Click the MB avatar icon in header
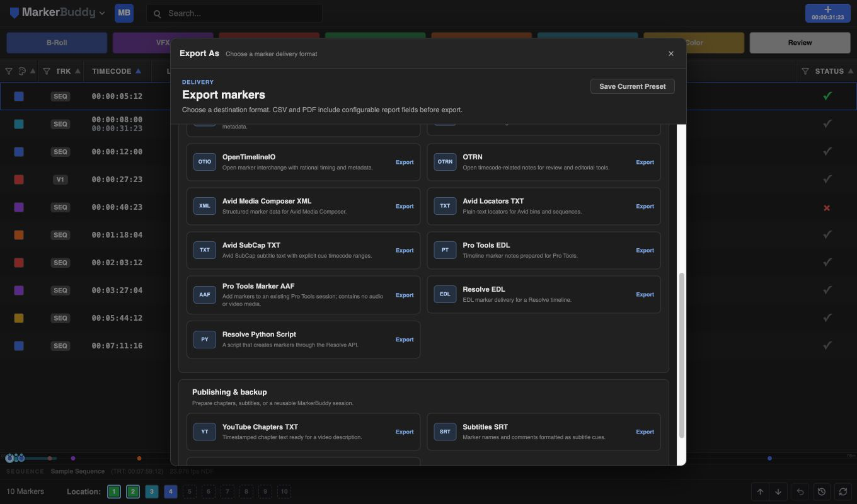 point(124,13)
